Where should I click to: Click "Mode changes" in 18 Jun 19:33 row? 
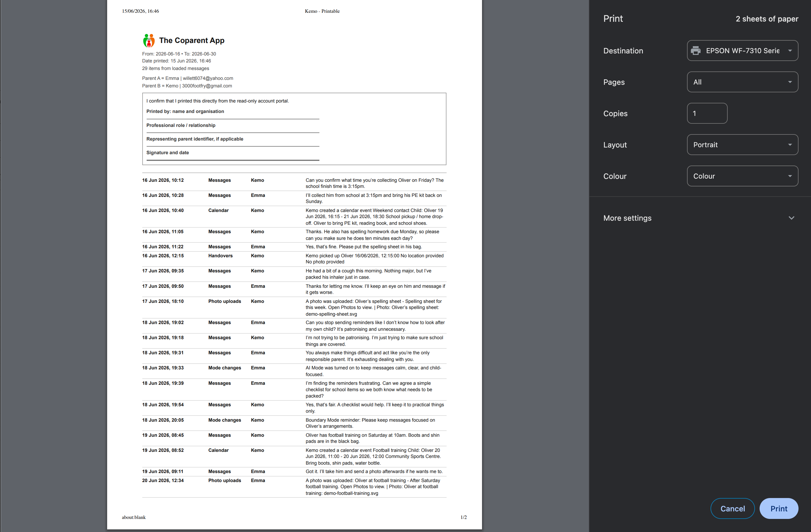point(224,368)
